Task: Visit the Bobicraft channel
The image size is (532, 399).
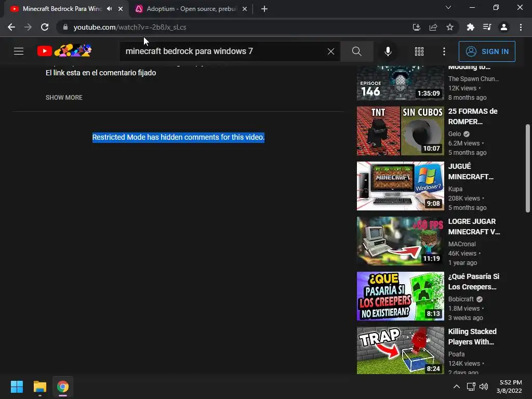Action: (461, 299)
